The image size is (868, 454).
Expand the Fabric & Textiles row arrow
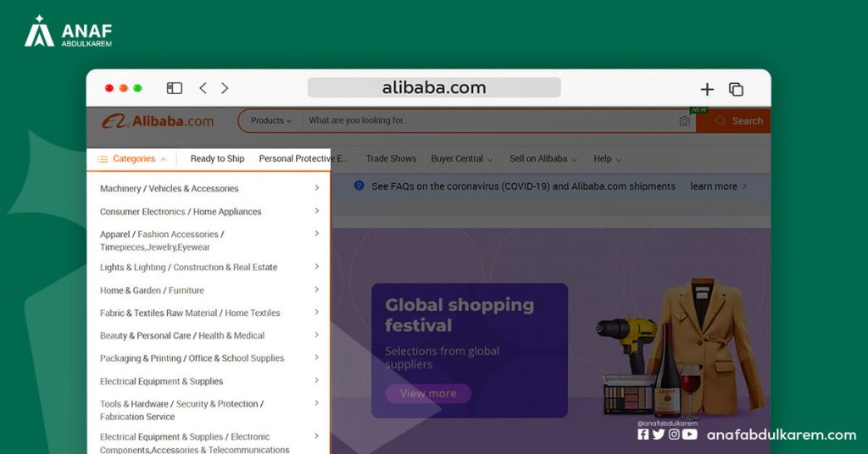pos(317,312)
